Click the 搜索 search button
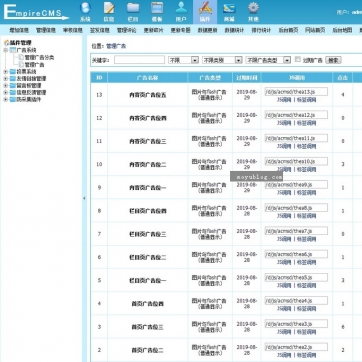Image resolution: width=362 pixels, height=362 pixels. (333, 60)
